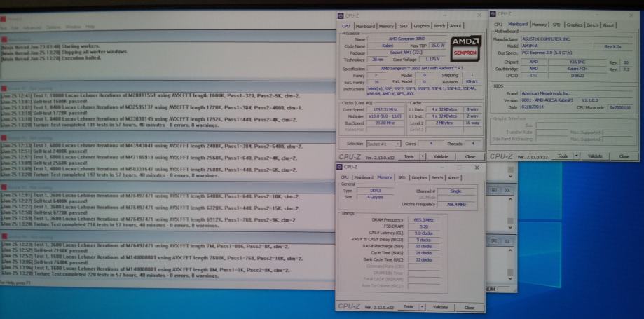Click the red icon of the worker window showing FFT length 1680K
The image size is (644, 319).
click(4, 88)
